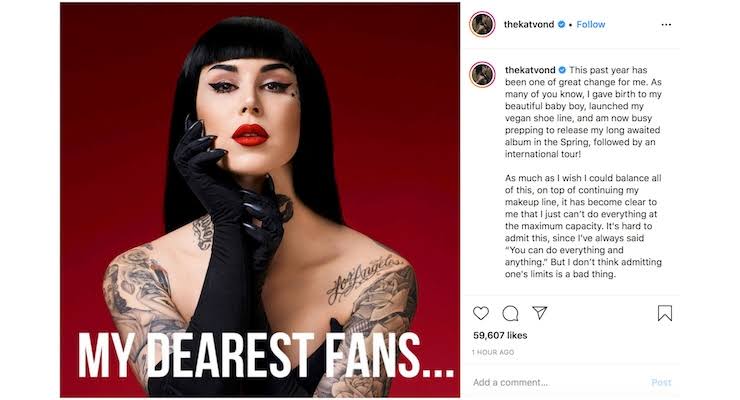Image resolution: width=740 pixels, height=400 pixels.
Task: Click MY DEAREST FANS overlay text
Action: click(266, 355)
